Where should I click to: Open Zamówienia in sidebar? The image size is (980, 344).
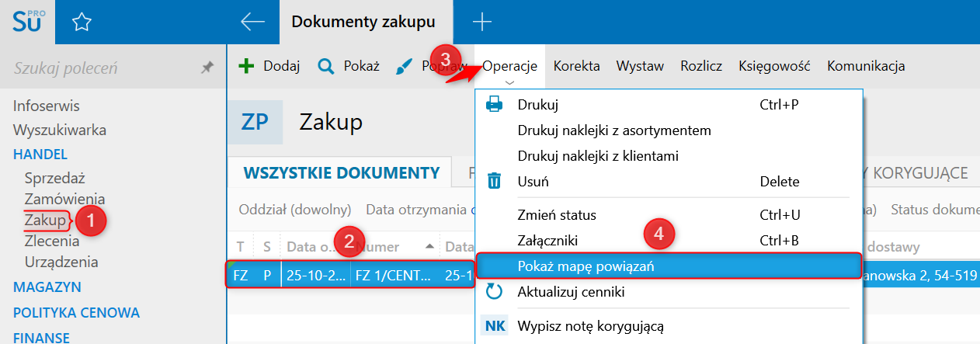[x=64, y=199]
